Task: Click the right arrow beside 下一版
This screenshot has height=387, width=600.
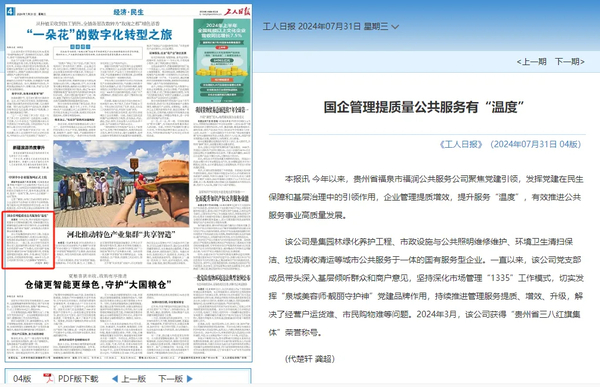Action: (x=189, y=379)
